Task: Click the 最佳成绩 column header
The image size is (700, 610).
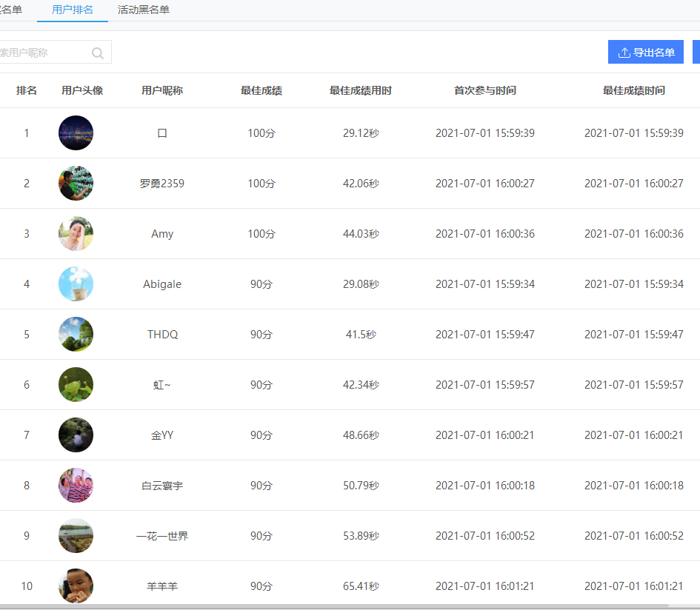Action: [x=261, y=90]
